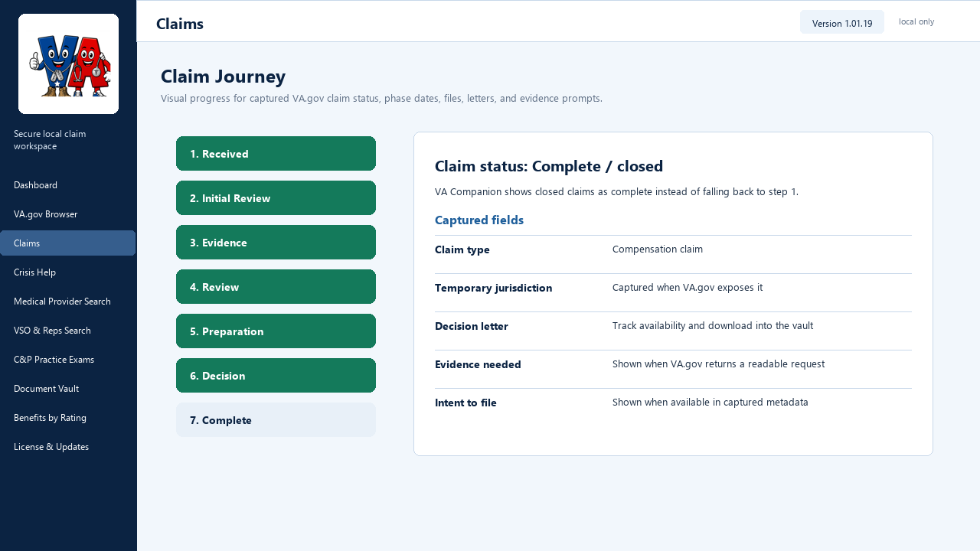Click the Secure local claim workspace text
Image resolution: width=980 pixels, height=551 pixels.
50,140
